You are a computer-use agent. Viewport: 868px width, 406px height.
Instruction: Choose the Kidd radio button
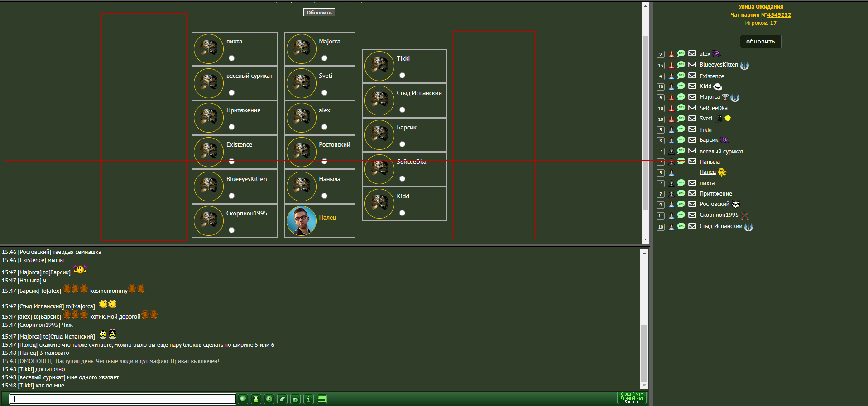pyautogui.click(x=402, y=213)
